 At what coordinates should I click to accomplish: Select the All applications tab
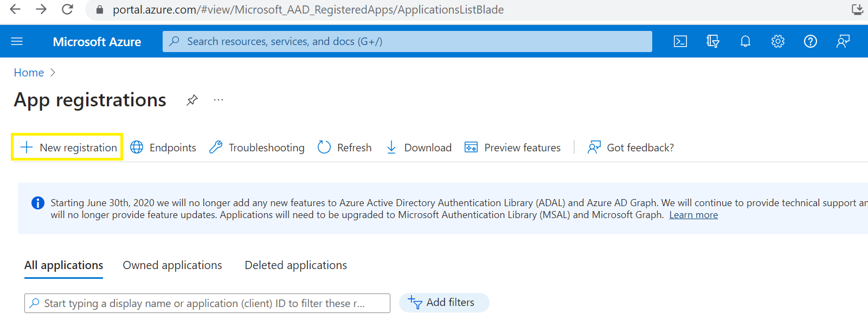tap(63, 265)
